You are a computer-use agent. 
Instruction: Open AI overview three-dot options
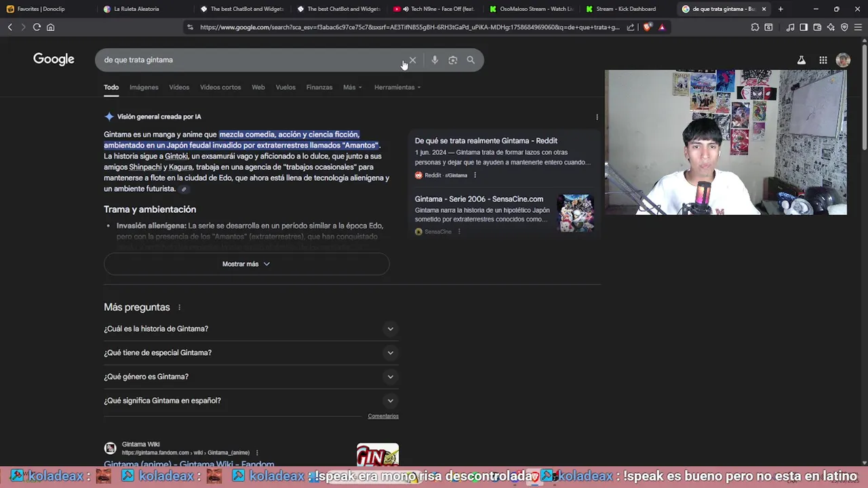[597, 117]
